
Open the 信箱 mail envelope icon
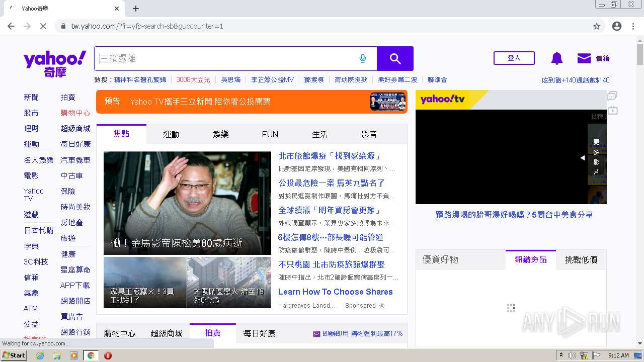[x=584, y=58]
